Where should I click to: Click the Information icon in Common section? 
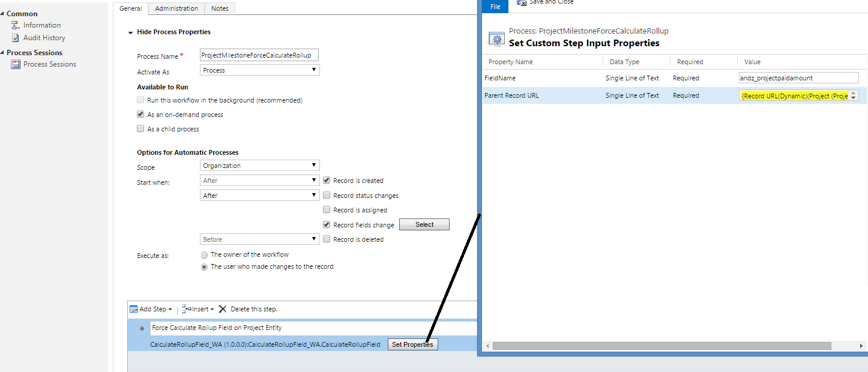click(16, 25)
